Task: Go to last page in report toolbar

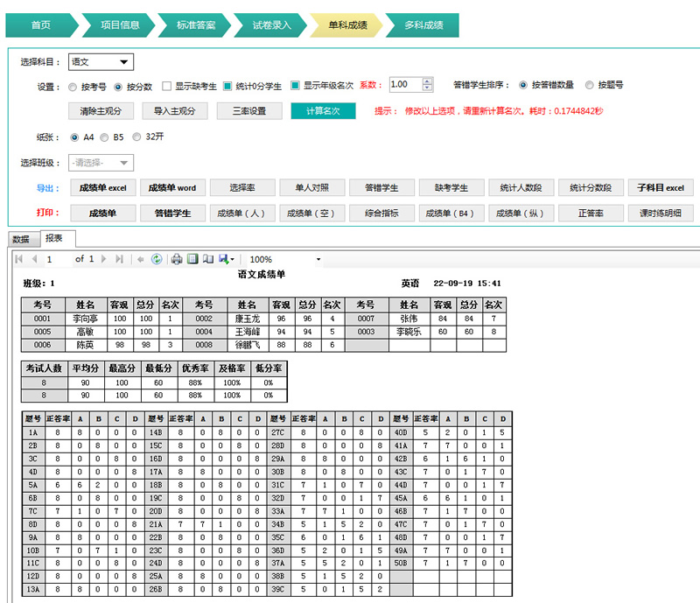Action: click(119, 259)
